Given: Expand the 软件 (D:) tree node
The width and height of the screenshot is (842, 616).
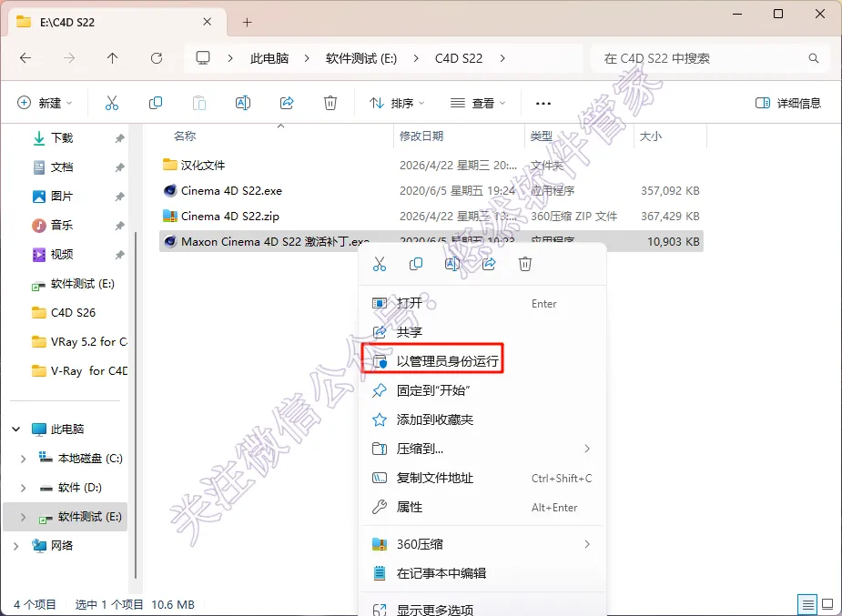Looking at the screenshot, I should 23,488.
